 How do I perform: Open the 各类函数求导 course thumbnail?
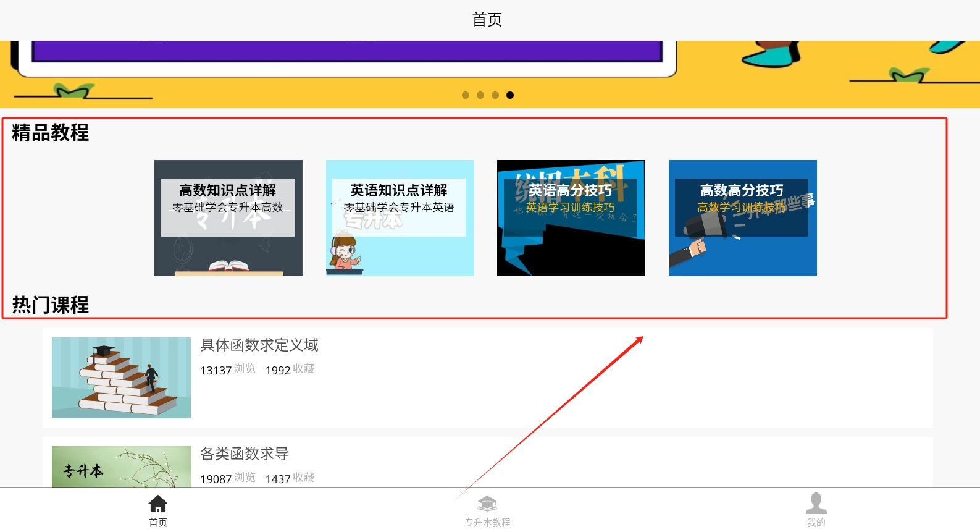tap(121, 467)
